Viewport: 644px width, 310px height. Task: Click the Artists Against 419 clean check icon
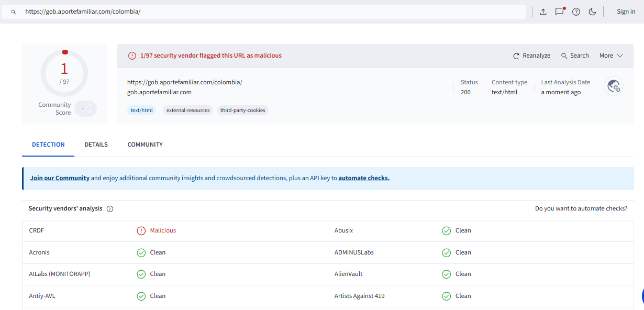coord(446,296)
